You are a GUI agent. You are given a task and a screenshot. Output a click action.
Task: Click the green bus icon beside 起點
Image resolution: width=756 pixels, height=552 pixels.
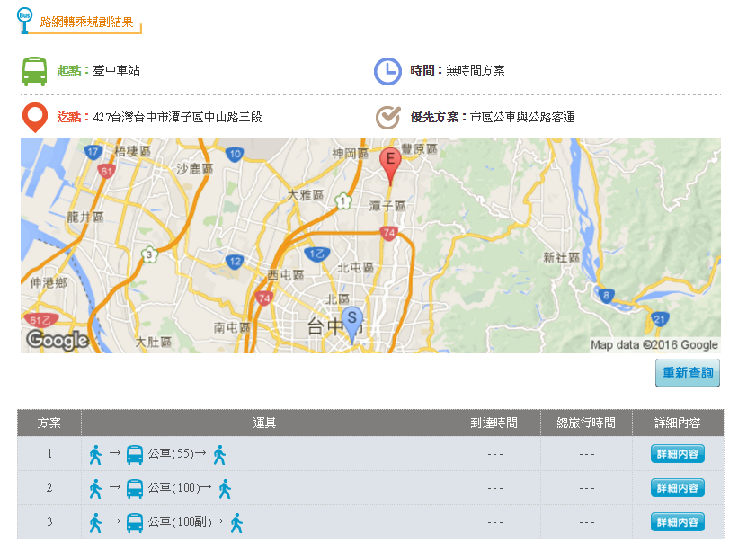[x=35, y=69]
